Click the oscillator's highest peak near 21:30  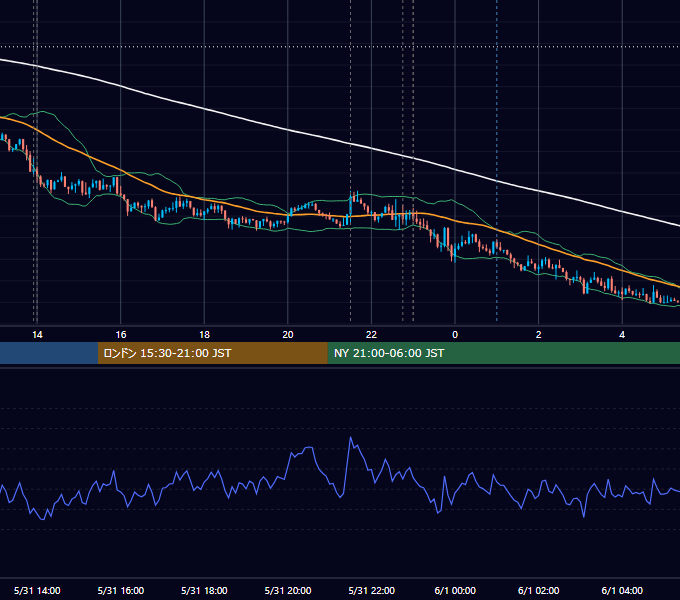pyautogui.click(x=351, y=438)
